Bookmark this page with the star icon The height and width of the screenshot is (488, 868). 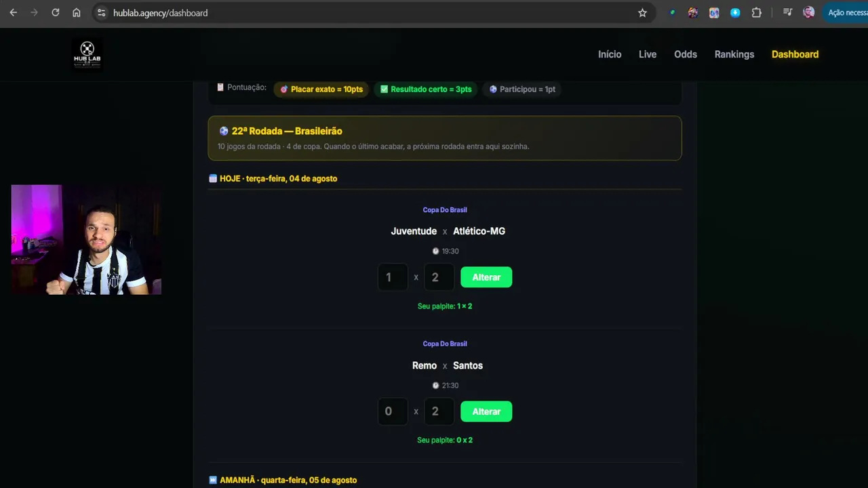tap(642, 13)
